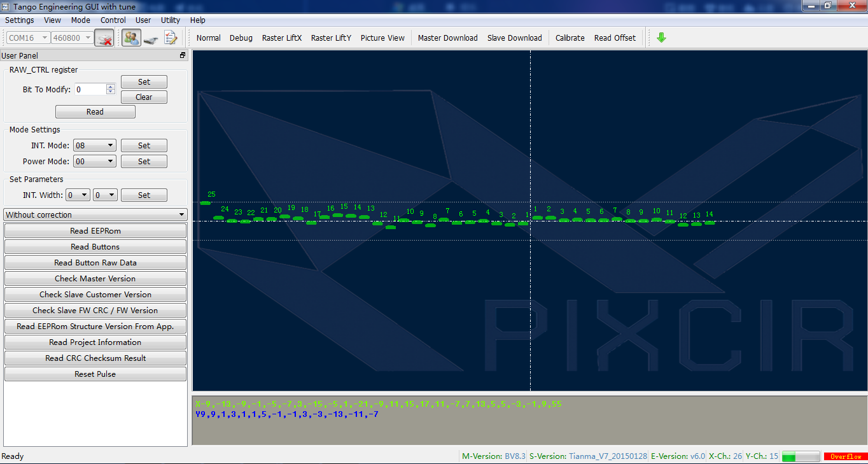This screenshot has height=464, width=868.
Task: Select the users icon in the toolbar
Action: [131, 38]
